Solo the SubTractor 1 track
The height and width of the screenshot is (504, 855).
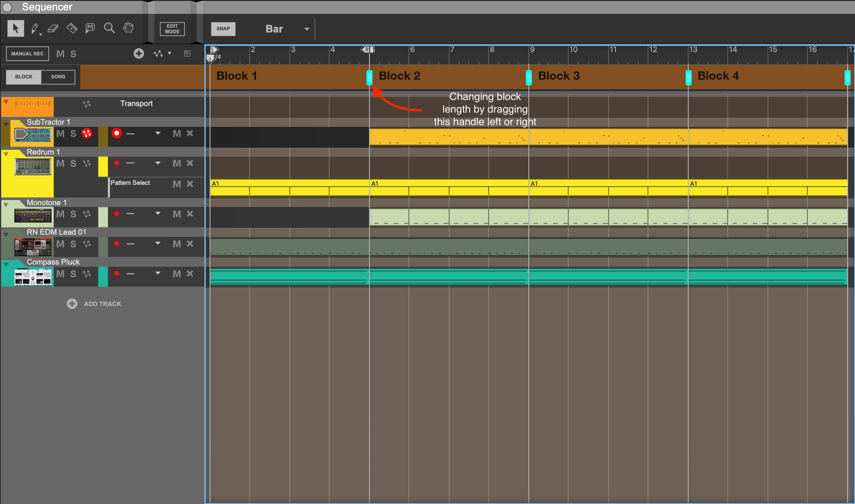pos(73,133)
